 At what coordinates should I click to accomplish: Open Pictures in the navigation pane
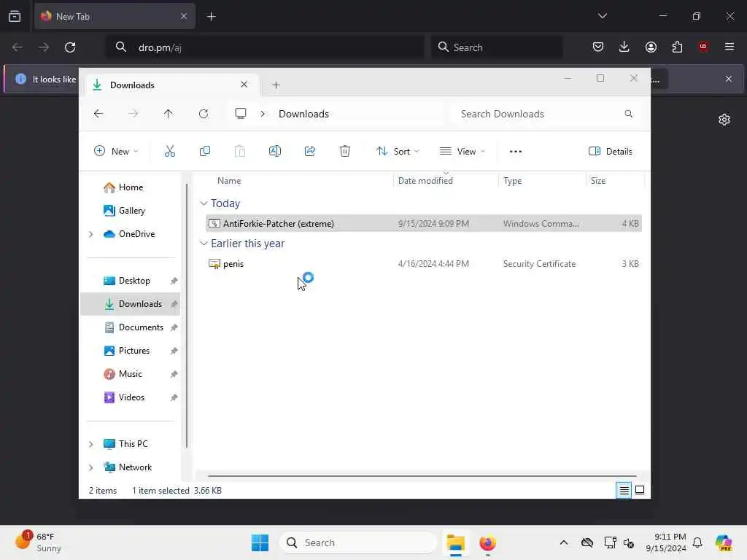tap(127, 351)
